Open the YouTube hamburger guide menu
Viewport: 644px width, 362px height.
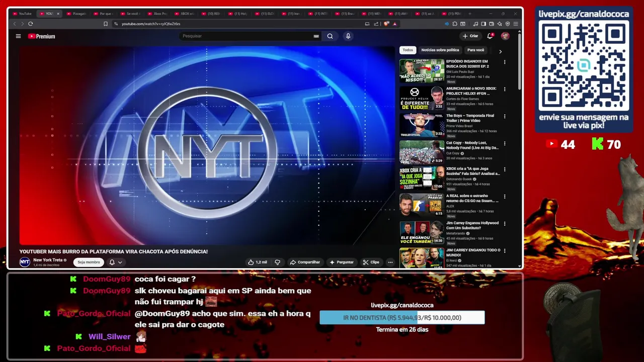pos(18,36)
